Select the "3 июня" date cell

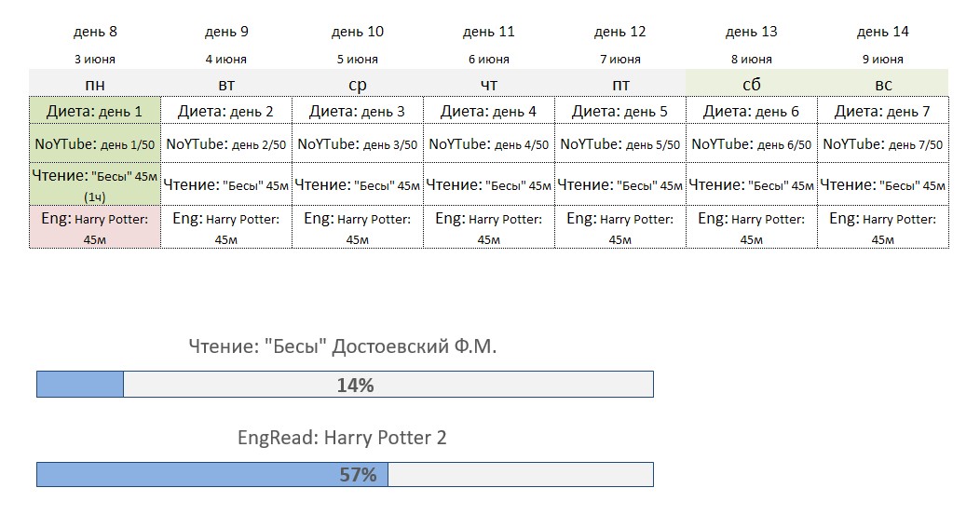(x=95, y=60)
